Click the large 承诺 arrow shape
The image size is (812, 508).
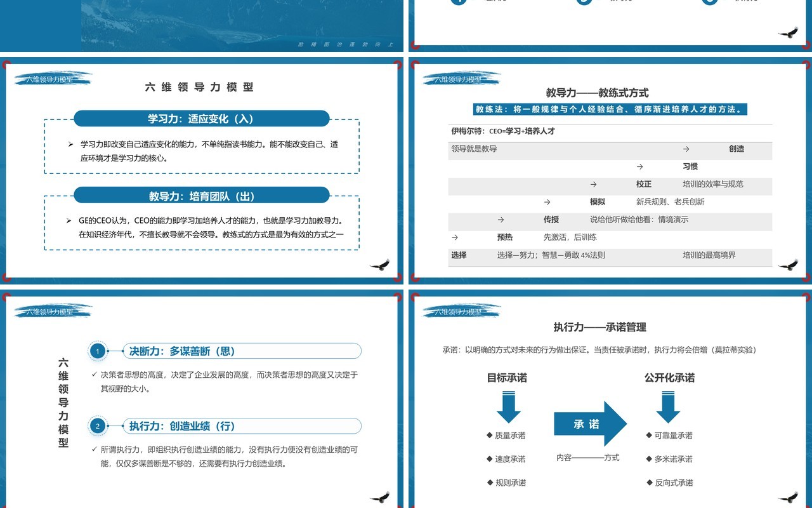(x=591, y=424)
